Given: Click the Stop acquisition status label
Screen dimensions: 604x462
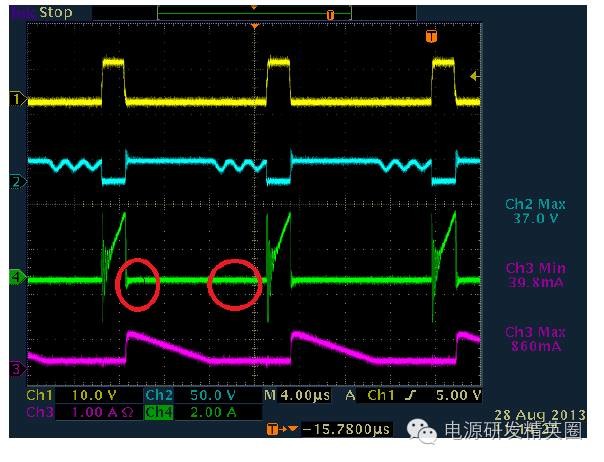Looking at the screenshot, I should 55,14.
